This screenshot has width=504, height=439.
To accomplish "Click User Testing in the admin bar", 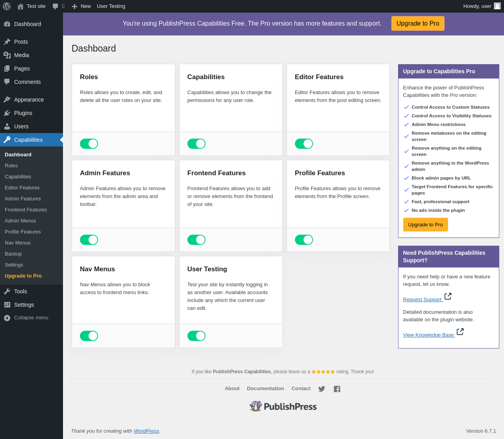I will 111,6.
